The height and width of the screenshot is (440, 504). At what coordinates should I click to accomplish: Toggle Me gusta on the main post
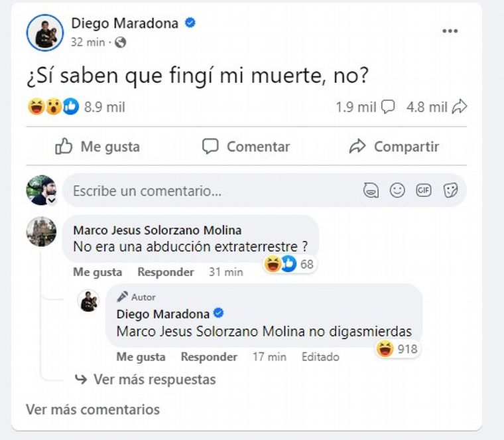pyautogui.click(x=97, y=147)
